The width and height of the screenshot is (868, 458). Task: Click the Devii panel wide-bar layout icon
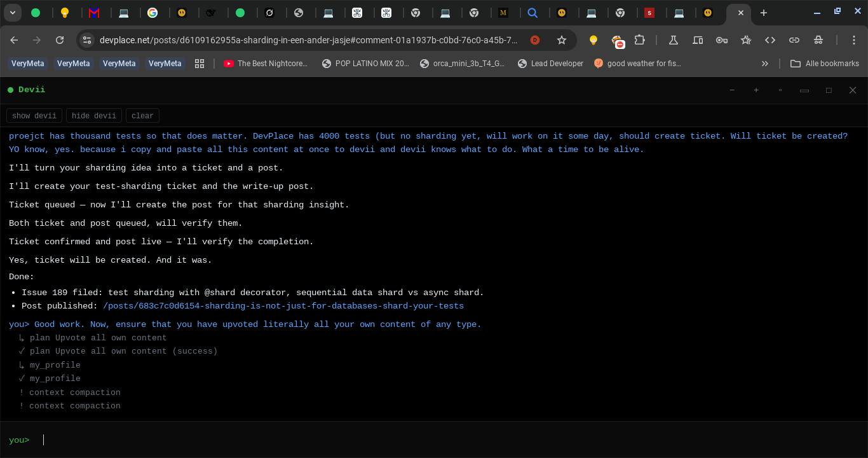point(804,90)
